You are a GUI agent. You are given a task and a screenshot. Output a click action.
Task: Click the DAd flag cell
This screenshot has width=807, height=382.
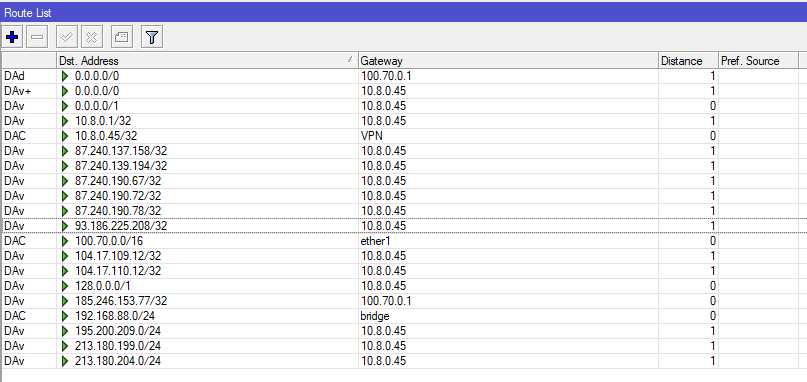[x=29, y=76]
